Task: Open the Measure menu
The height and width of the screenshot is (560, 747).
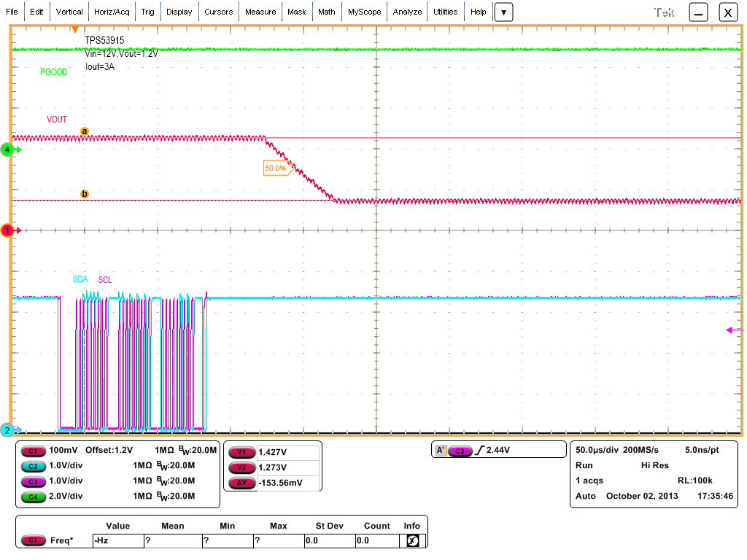Action: 260,12
